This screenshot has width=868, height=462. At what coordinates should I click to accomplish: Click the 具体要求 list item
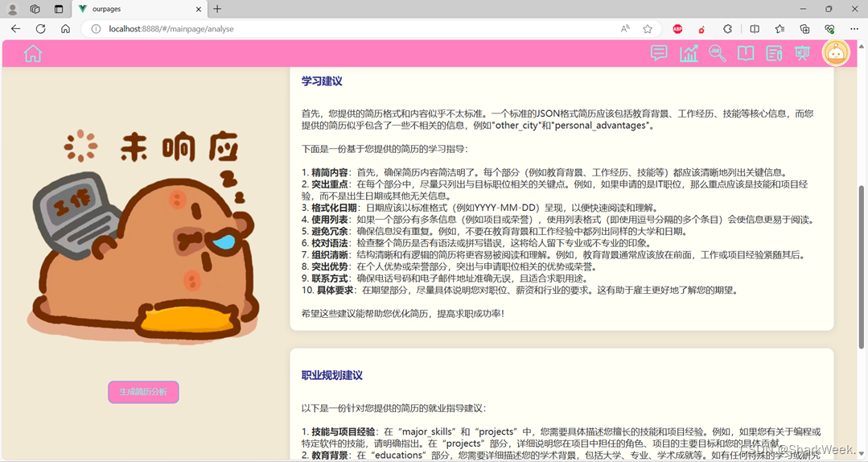[520, 290]
